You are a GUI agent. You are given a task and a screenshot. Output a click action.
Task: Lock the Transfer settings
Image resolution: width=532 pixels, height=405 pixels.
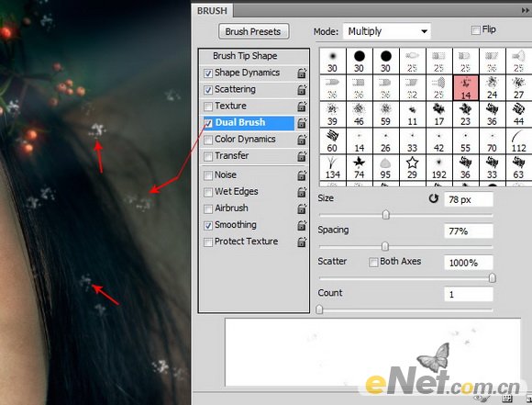coord(302,156)
